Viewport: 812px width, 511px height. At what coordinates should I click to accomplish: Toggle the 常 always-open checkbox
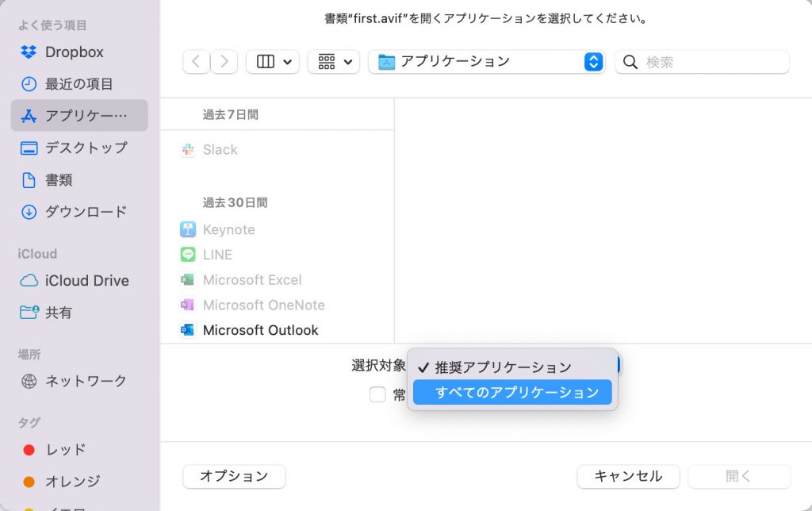(377, 394)
